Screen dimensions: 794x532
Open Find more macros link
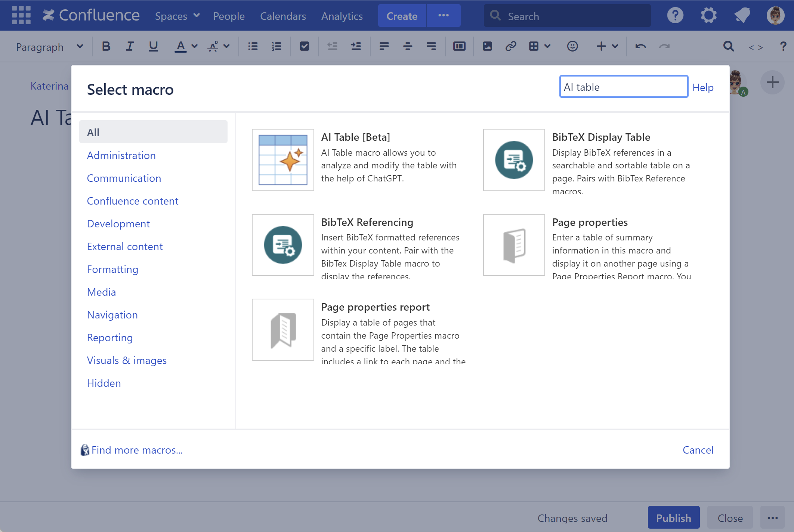point(137,450)
